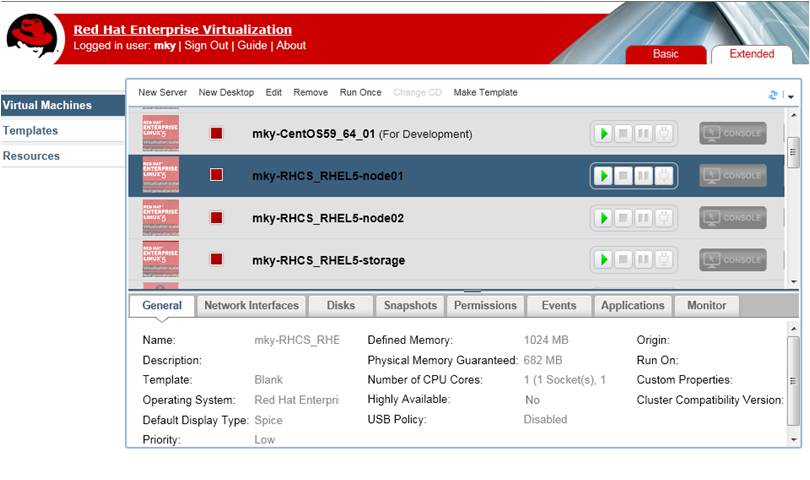Stop the mky-CentOS59_64_01 virtual machine
The image size is (810, 480).
(x=623, y=134)
